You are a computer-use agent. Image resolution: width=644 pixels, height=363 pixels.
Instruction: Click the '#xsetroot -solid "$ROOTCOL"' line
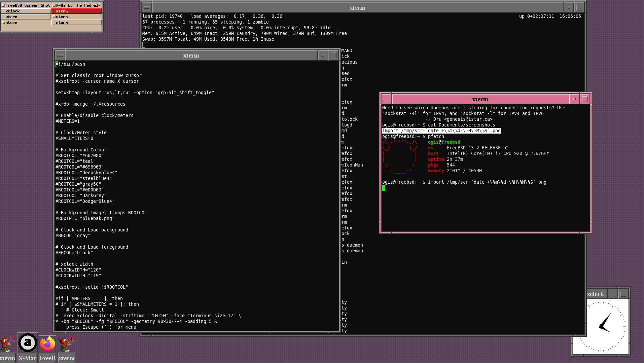tap(92, 287)
